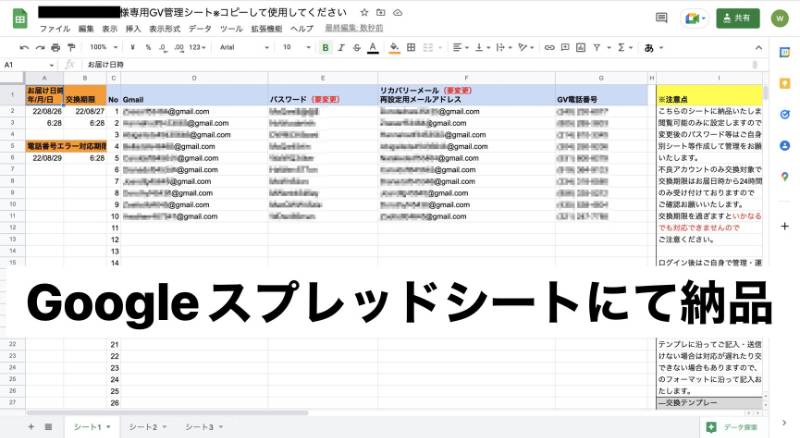The width and height of the screenshot is (800, 438).
Task: Select the paint format tool
Action: pyautogui.click(x=71, y=47)
